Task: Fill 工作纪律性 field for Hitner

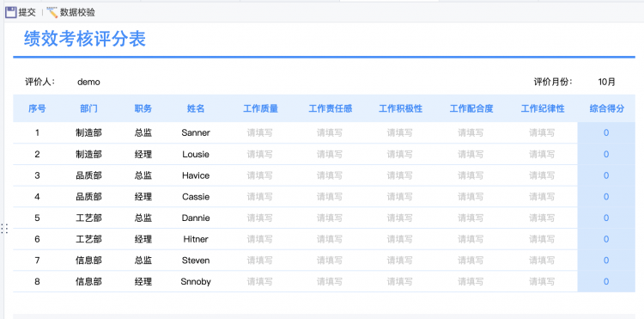Action: (x=542, y=239)
